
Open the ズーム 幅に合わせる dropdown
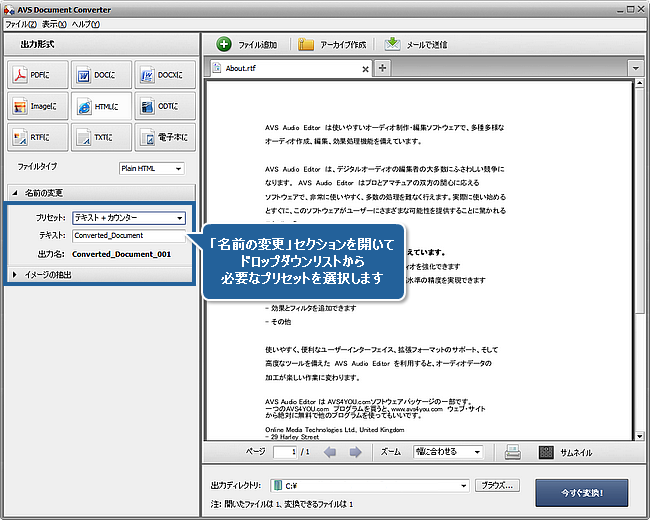click(448, 452)
